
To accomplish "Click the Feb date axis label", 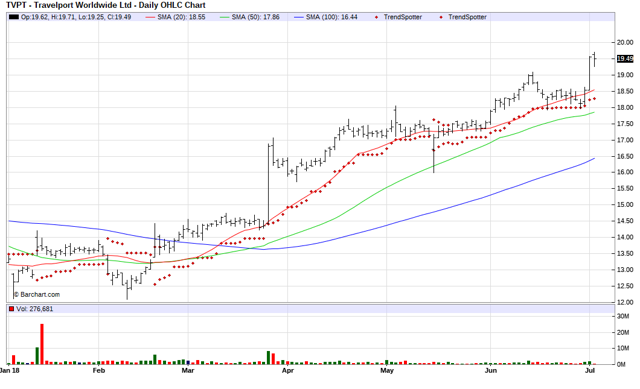I will point(99,371).
